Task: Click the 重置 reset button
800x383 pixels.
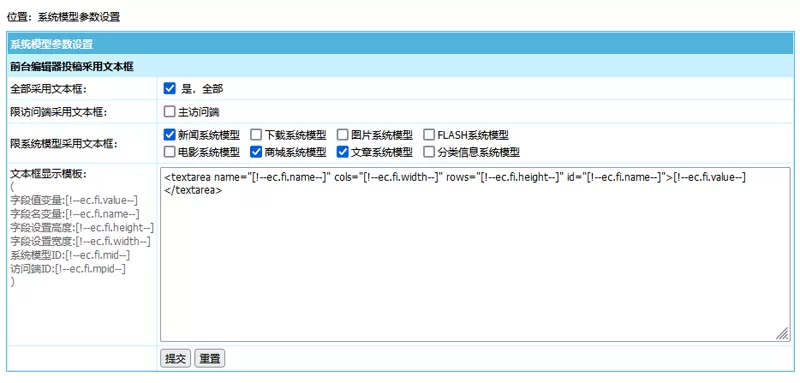Action: (x=210, y=359)
